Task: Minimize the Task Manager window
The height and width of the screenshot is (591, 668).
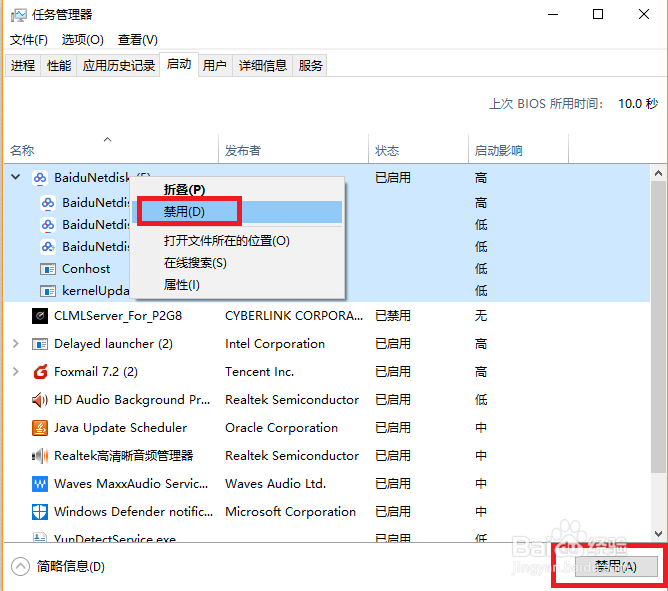Action: tap(553, 14)
